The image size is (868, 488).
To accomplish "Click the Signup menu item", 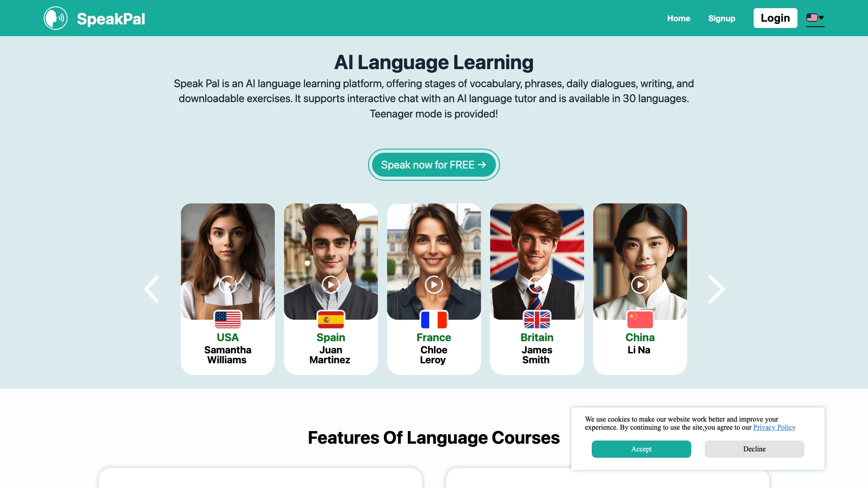I will click(x=721, y=18).
